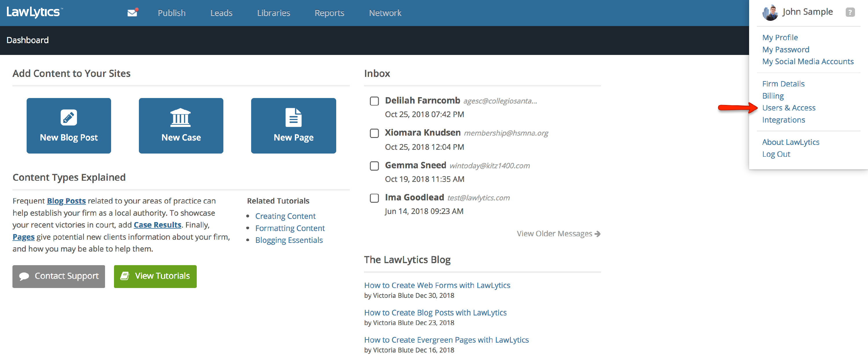
Task: Click the New Blog Post pencil icon
Action: tap(69, 117)
